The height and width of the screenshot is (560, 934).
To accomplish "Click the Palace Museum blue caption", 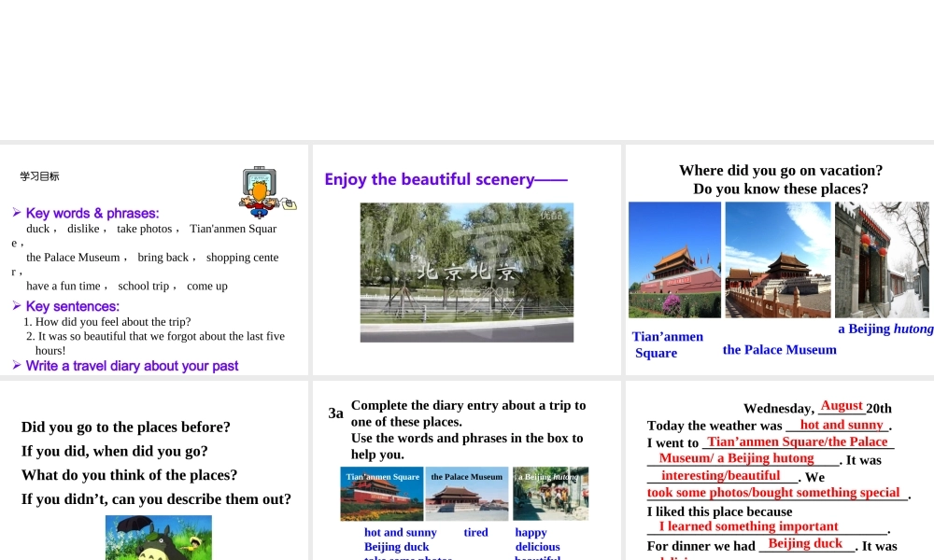I will click(779, 349).
